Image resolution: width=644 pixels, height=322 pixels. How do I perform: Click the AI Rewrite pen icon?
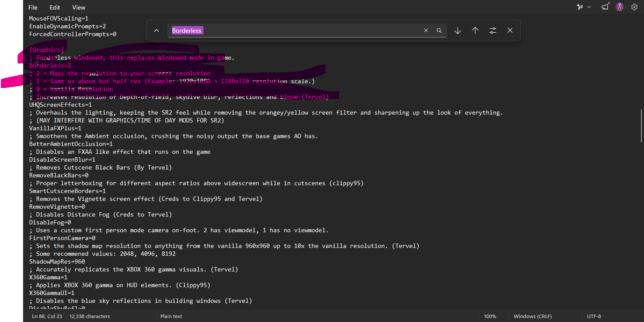[580, 7]
